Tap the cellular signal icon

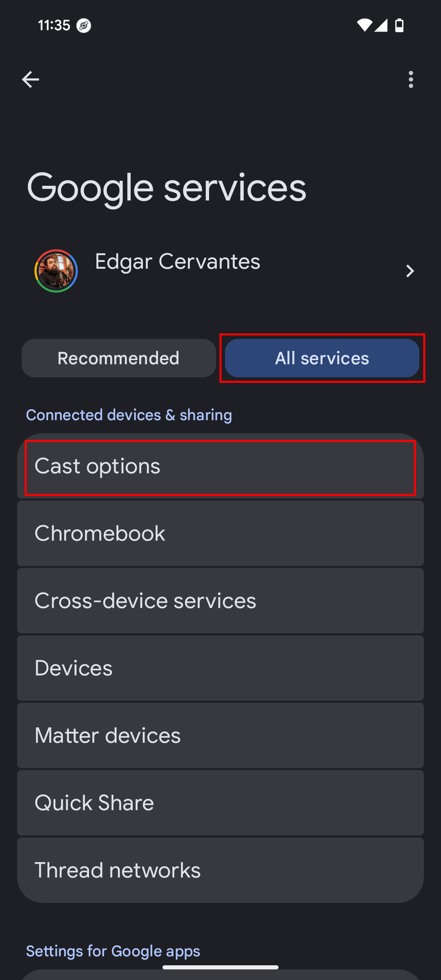pyautogui.click(x=381, y=25)
